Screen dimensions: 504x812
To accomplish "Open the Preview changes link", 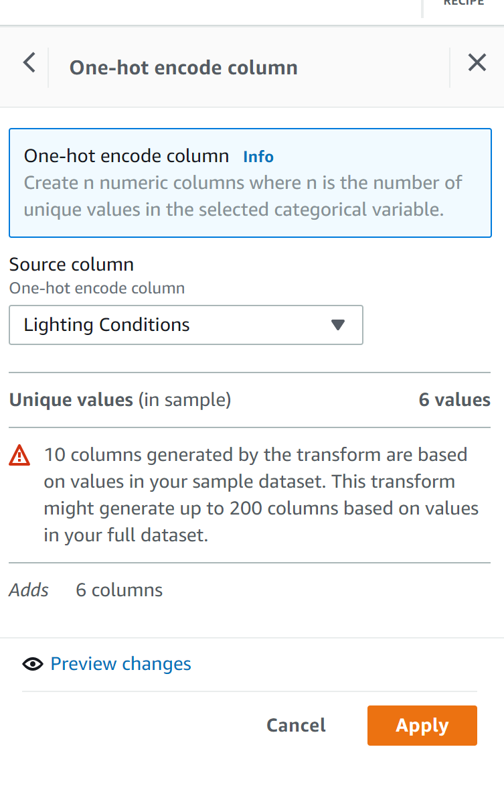I will point(120,664).
